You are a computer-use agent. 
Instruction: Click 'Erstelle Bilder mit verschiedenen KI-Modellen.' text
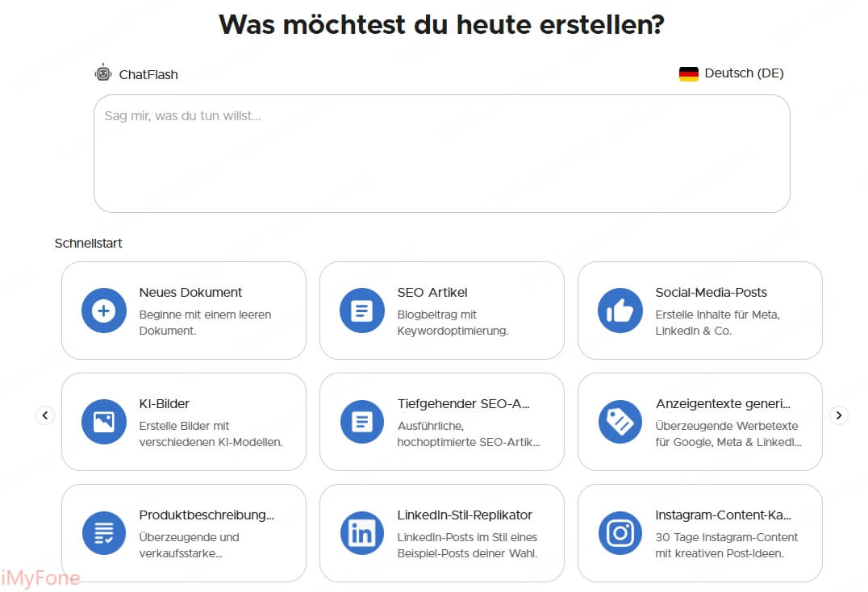(x=211, y=434)
